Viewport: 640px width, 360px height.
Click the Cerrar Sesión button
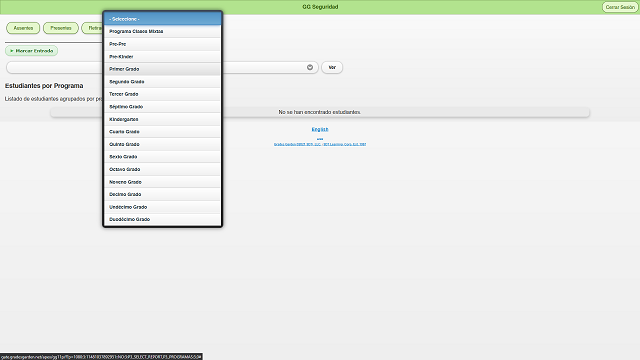pos(620,7)
